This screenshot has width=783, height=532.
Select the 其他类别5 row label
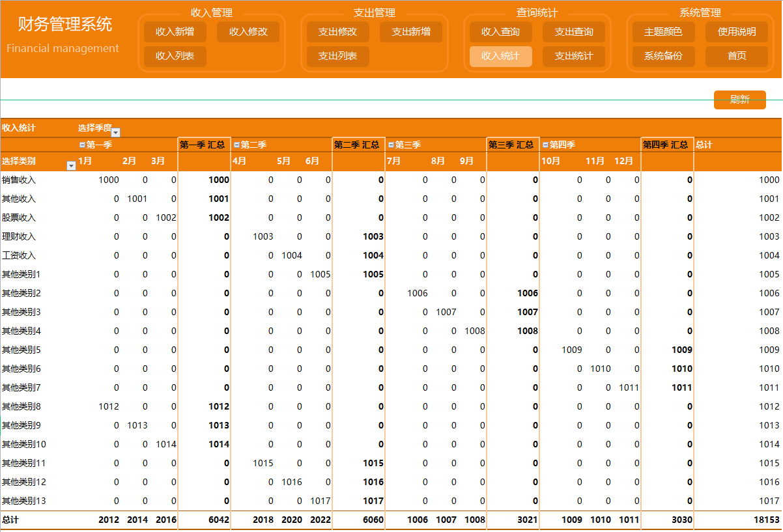[x=21, y=350]
